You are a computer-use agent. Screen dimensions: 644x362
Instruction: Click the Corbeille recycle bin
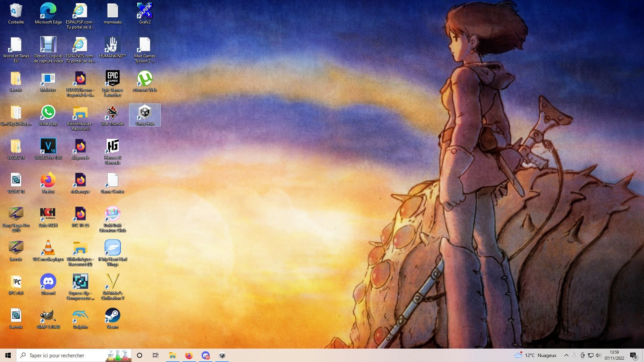(16, 11)
